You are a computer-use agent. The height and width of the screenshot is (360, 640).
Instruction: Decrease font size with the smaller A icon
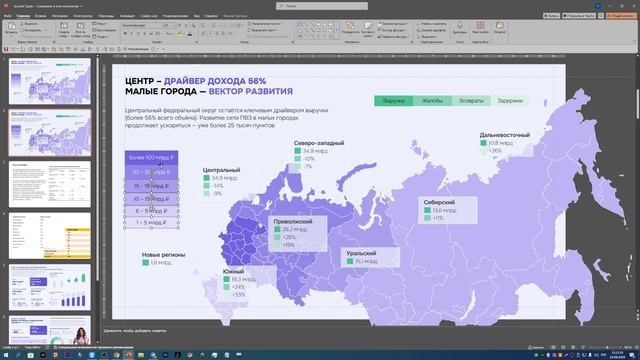click(186, 25)
